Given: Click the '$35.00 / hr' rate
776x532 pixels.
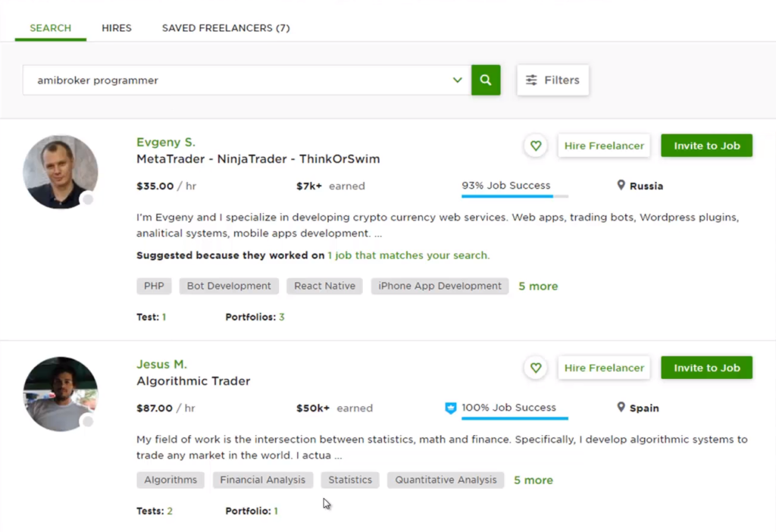Looking at the screenshot, I should click(166, 186).
